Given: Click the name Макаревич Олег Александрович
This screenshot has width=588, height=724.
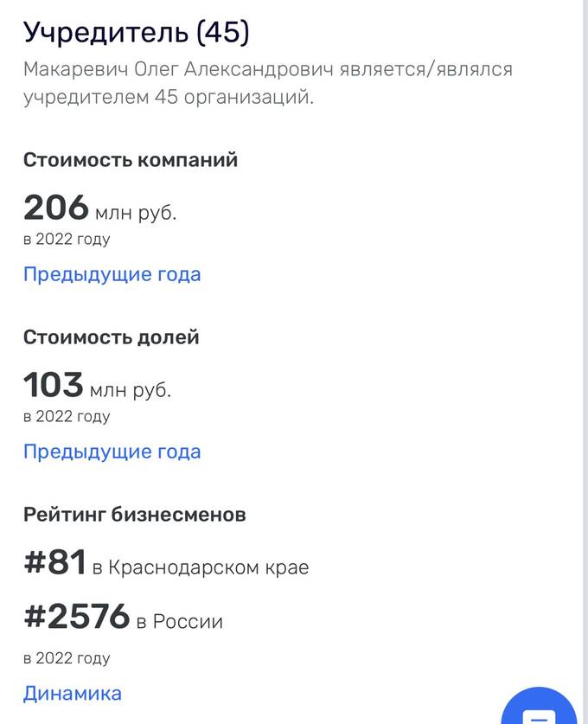Looking at the screenshot, I should coord(178,69).
